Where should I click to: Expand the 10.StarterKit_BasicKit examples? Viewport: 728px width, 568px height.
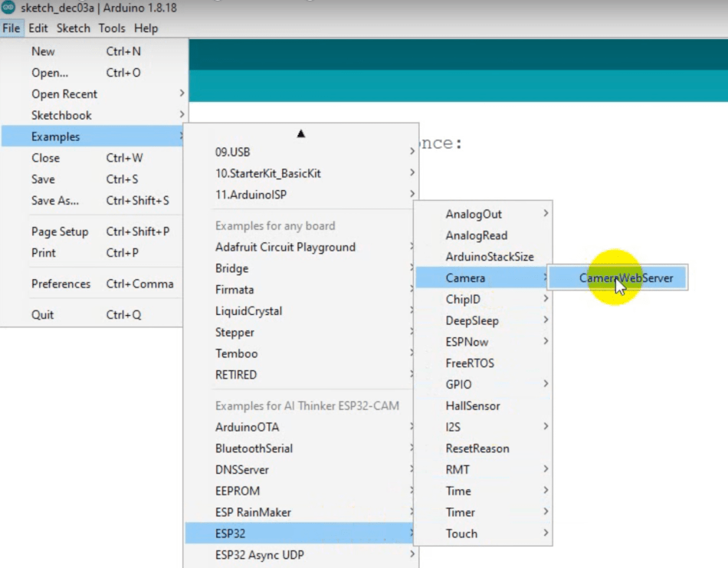(x=301, y=173)
